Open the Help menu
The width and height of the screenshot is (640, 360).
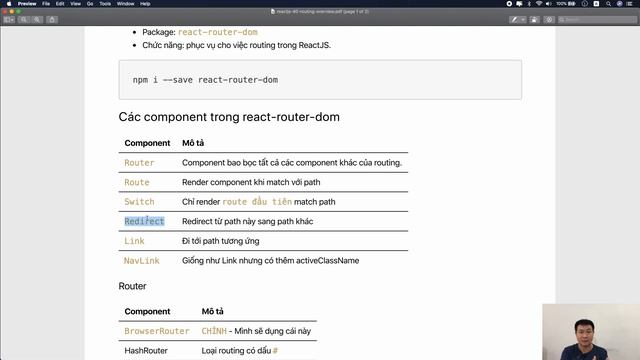point(145,4)
